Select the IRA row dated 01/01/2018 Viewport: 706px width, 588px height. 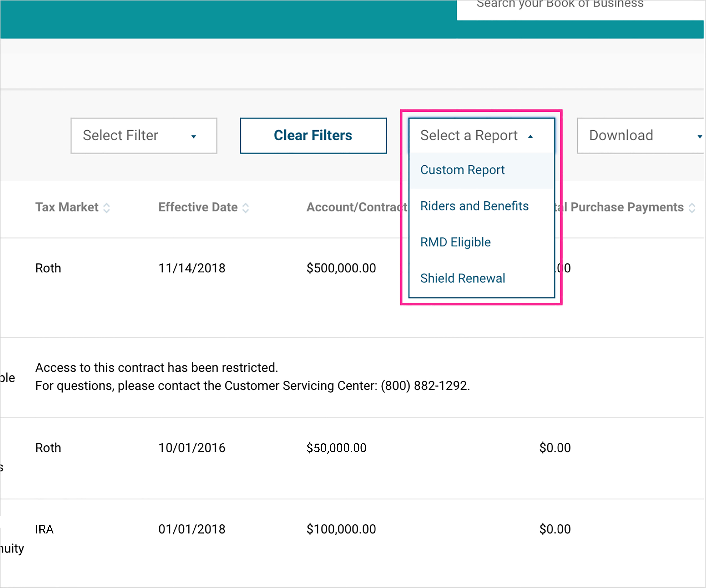pyautogui.click(x=192, y=529)
